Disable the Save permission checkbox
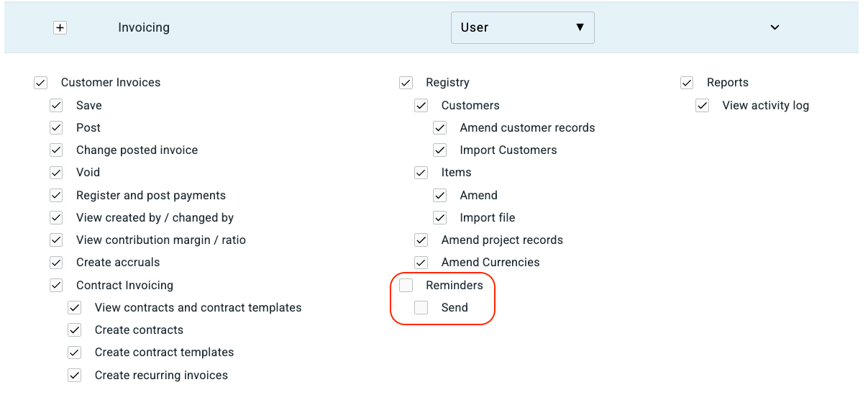Screen dimensions: 868x395 click(56, 106)
